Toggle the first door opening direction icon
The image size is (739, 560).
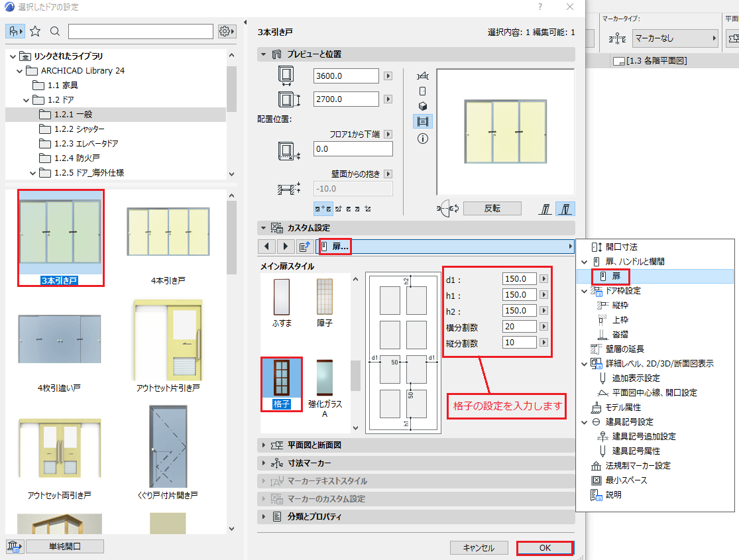545,208
